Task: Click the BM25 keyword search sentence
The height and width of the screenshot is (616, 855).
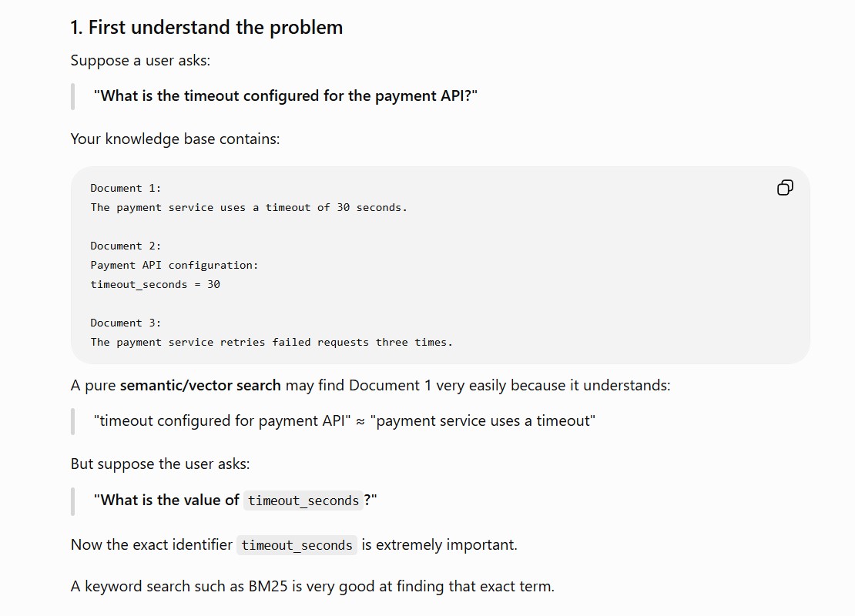Action: 312,587
